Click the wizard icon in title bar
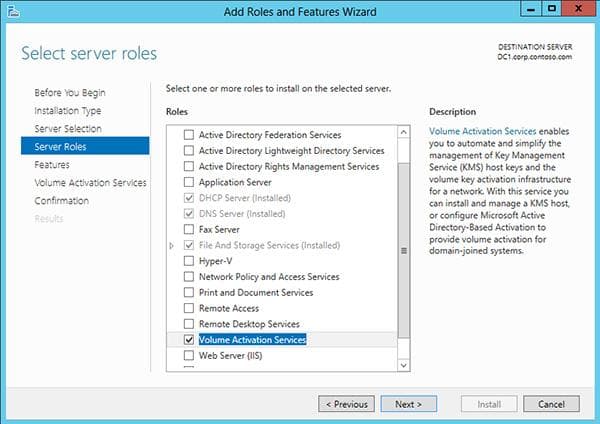Screen dimensions: 600x424 pos(13,11)
